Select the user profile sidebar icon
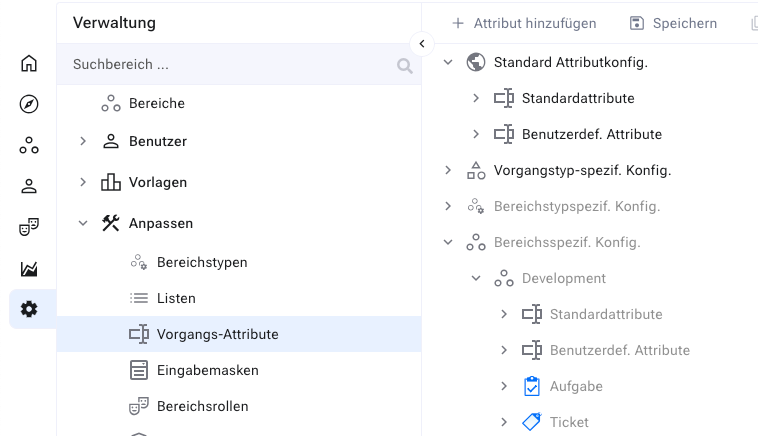 point(29,187)
